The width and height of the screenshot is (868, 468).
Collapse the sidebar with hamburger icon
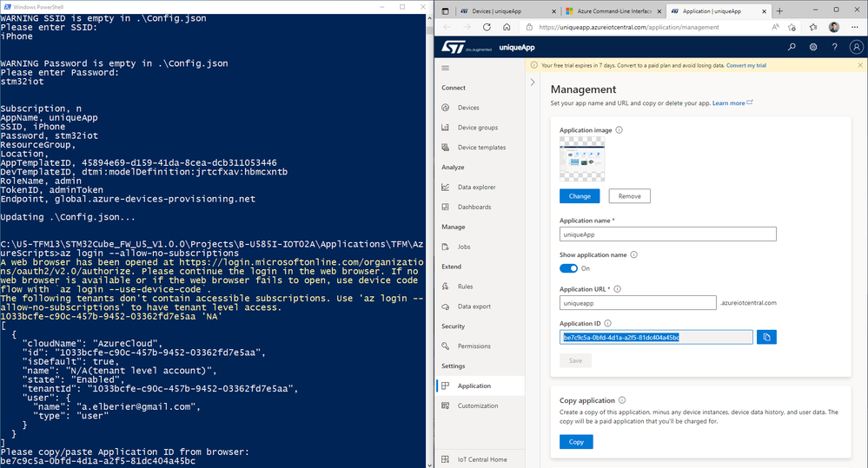[446, 68]
